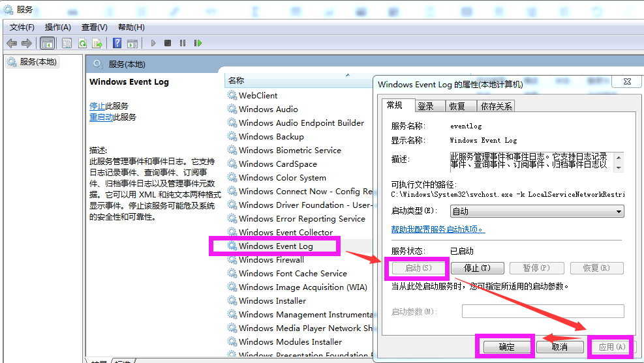Screen dimensions: 644x363
Task: Click the 重启动 link to restart service
Action: (101, 117)
